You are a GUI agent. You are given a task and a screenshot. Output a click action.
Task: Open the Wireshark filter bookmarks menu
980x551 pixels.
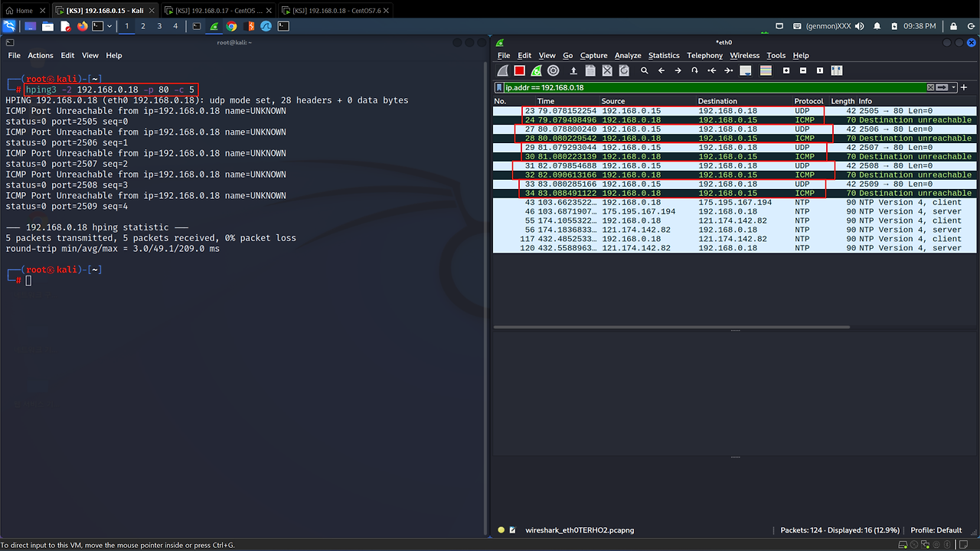pyautogui.click(x=499, y=87)
